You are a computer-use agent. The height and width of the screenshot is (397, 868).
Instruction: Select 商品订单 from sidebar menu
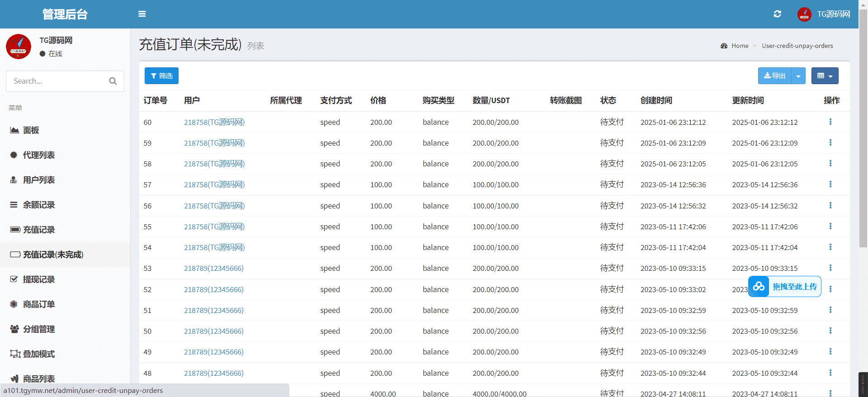(x=39, y=304)
